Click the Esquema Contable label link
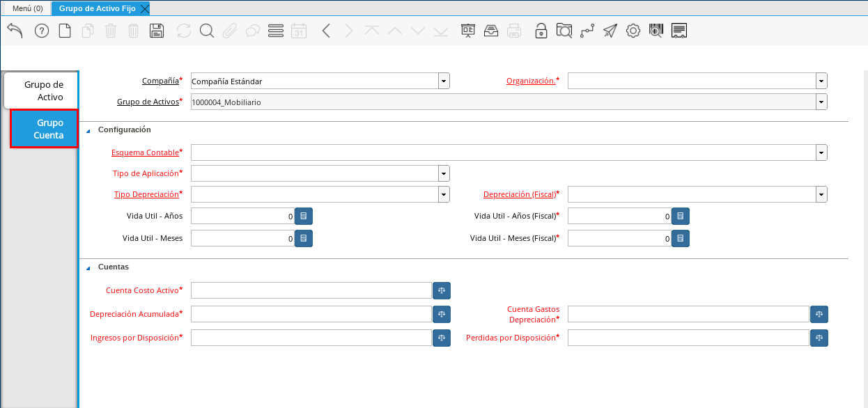The image size is (868, 408). 145,152
